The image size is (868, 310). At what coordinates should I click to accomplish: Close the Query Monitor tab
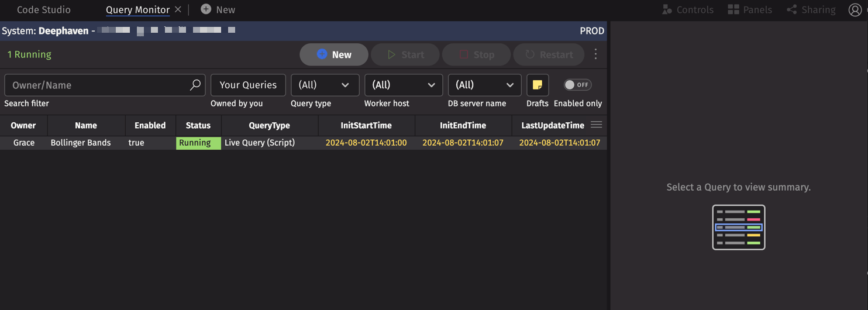178,10
